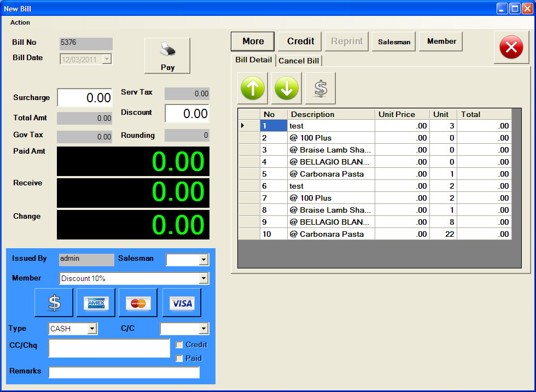Switch to the Cancel Bill tab

point(299,61)
